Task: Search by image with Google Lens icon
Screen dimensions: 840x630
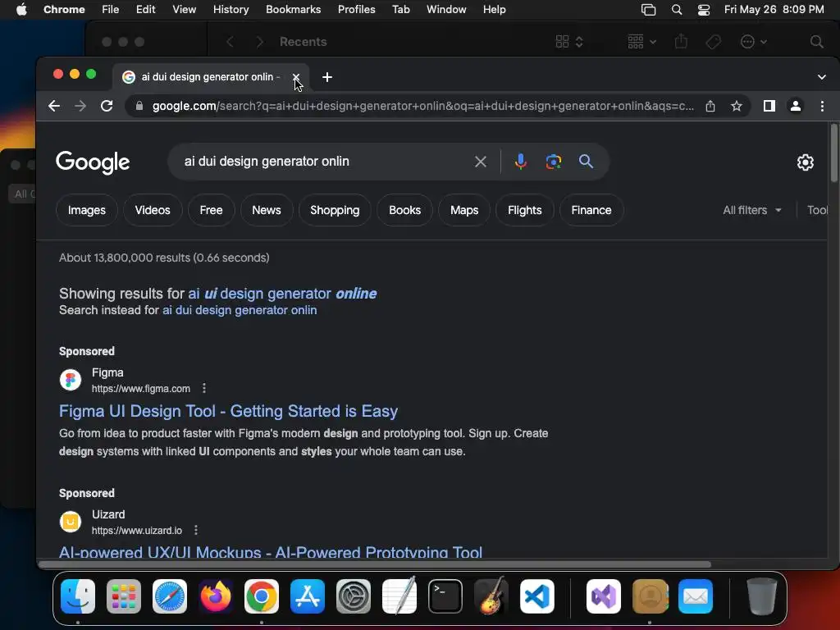Action: click(554, 162)
